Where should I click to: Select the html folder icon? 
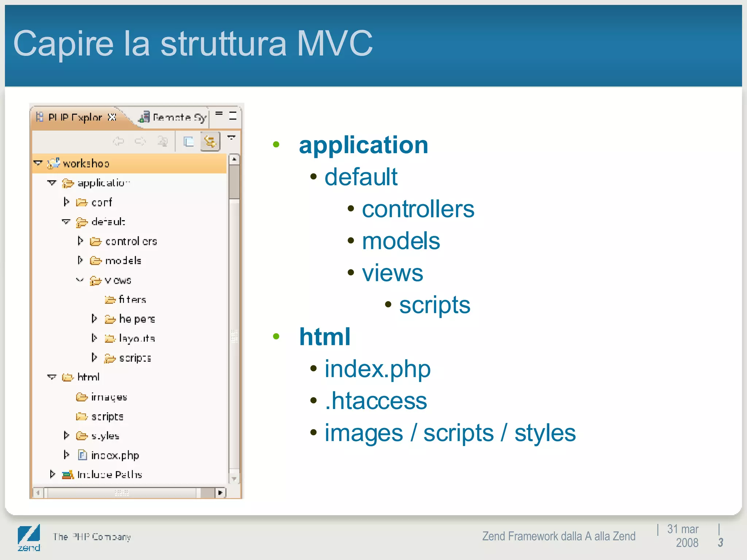[x=68, y=377]
